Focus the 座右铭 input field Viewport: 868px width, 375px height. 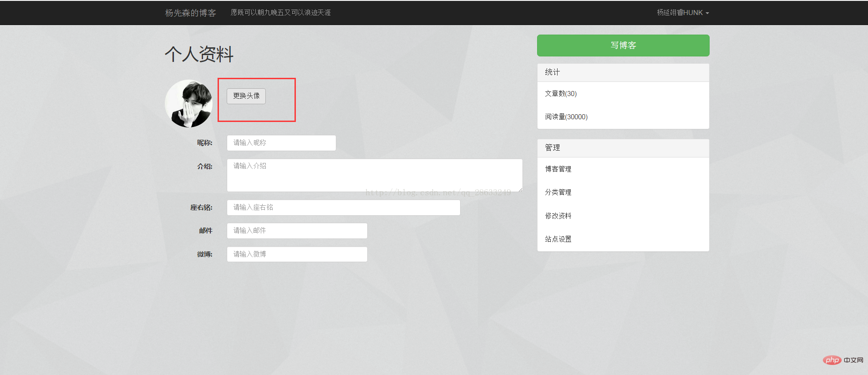tap(344, 208)
